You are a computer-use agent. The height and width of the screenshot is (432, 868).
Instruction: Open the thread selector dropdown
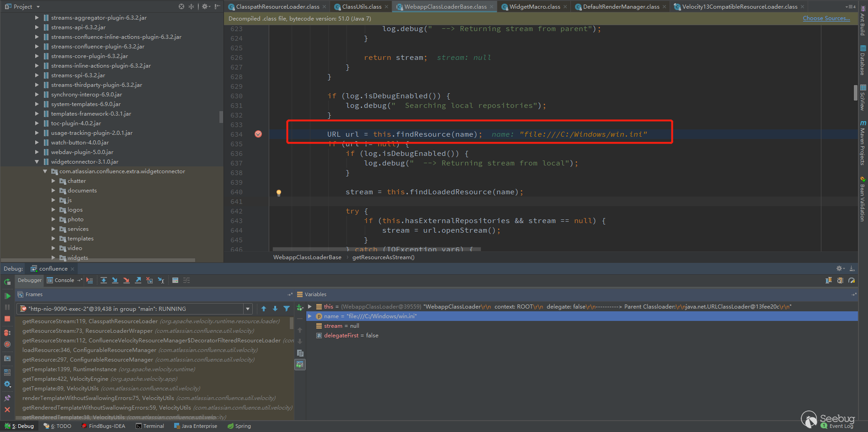point(248,309)
